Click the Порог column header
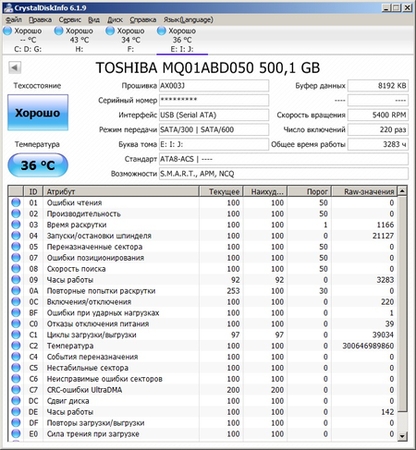This screenshot has width=416, height=450. (309, 192)
